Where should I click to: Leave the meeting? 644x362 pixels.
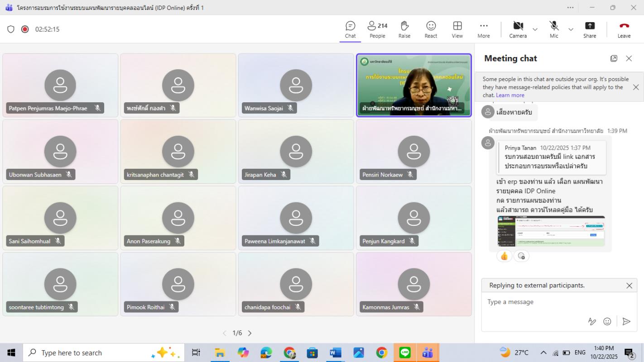(x=624, y=29)
